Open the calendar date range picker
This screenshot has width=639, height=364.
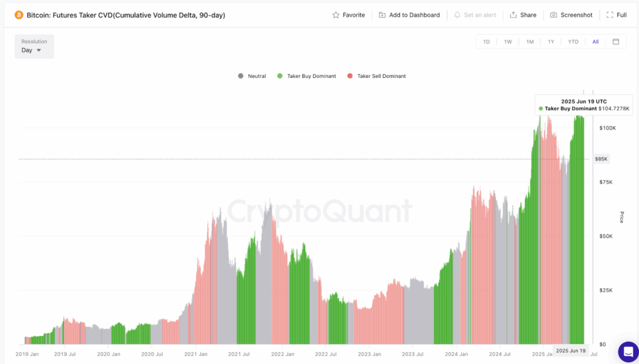(616, 42)
